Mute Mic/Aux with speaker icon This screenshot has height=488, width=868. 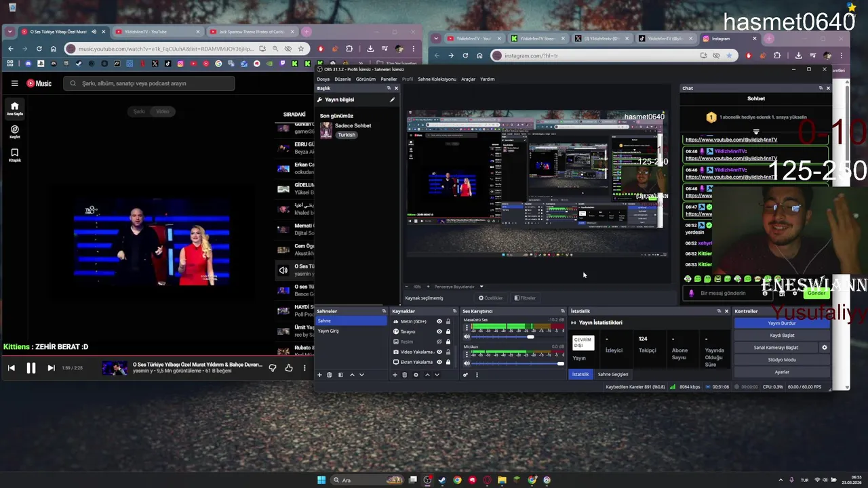coord(467,363)
